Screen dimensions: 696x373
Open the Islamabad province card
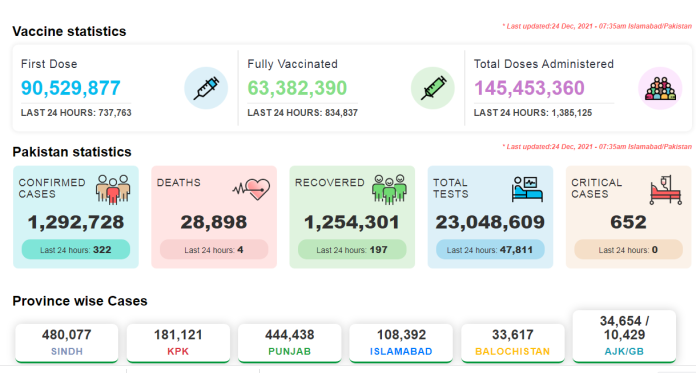click(401, 343)
